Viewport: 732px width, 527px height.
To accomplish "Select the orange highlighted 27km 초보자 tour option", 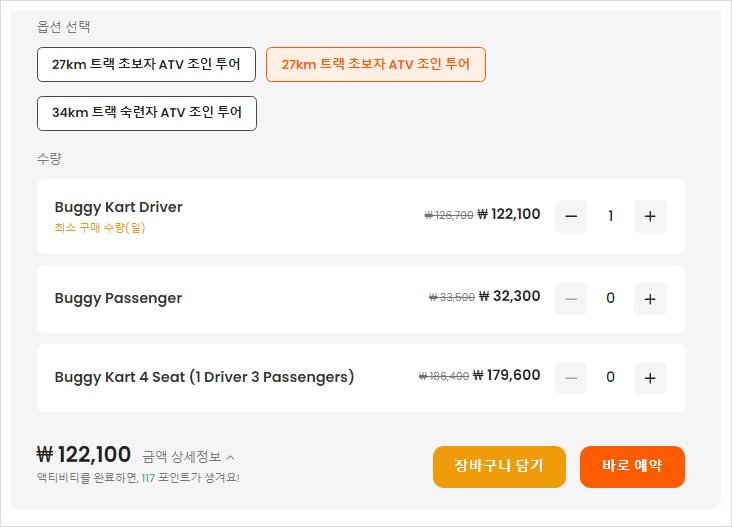I will click(375, 64).
